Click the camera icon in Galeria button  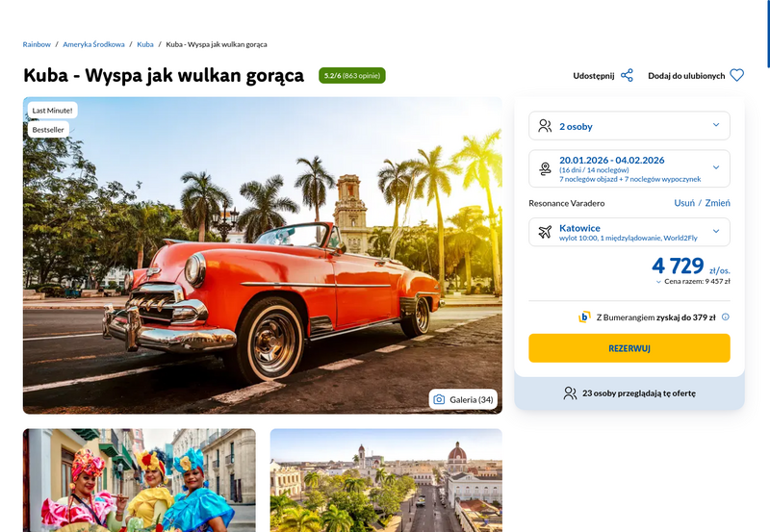[x=439, y=399]
